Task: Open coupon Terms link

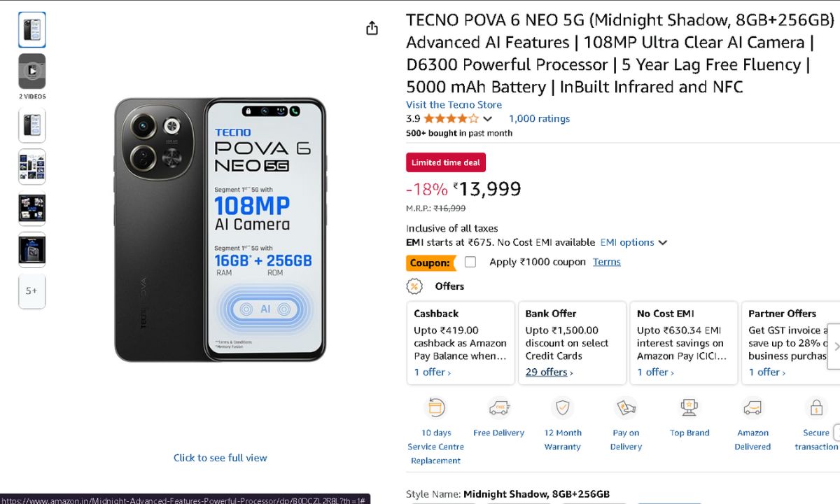Action: point(606,262)
